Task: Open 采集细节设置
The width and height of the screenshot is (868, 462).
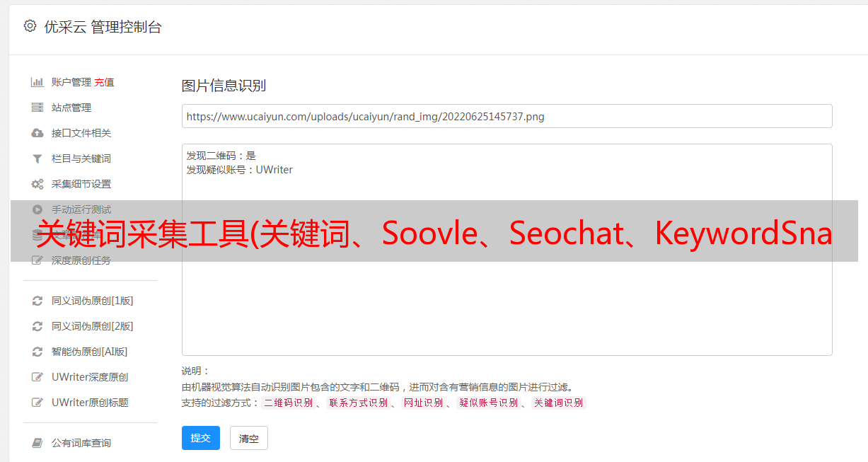Action: click(x=81, y=184)
